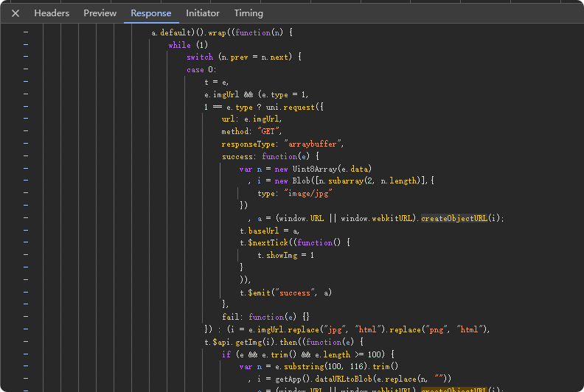Click highlighted createObjectURL after window.webkitURL

pyautogui.click(x=454, y=218)
